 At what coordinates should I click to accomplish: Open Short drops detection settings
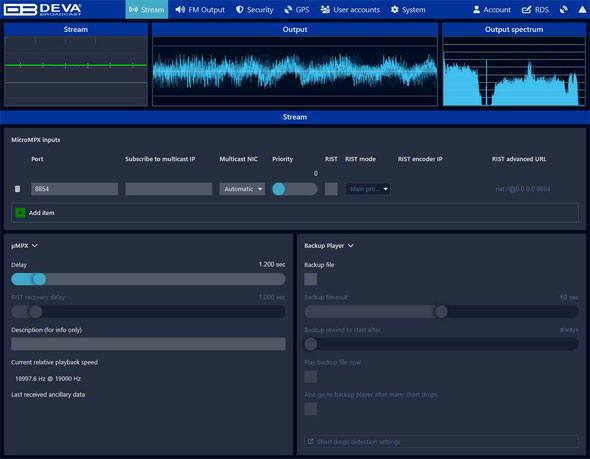(441, 442)
